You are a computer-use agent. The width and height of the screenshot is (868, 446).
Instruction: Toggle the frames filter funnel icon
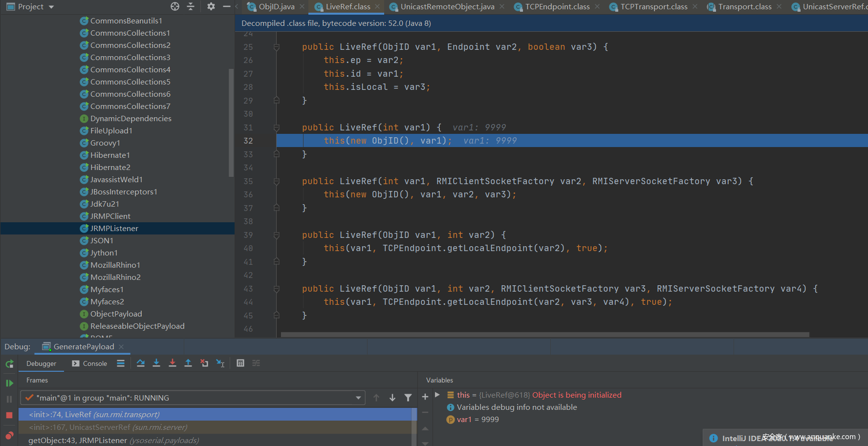tap(408, 398)
